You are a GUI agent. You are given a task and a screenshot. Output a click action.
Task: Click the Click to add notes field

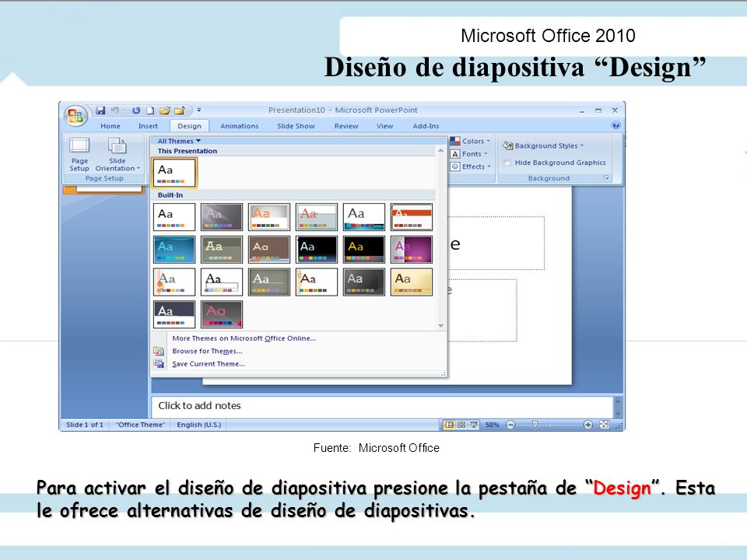coord(382,406)
